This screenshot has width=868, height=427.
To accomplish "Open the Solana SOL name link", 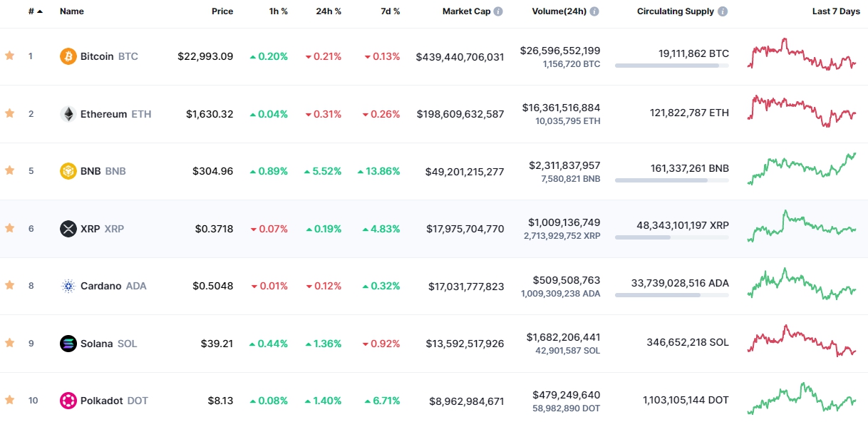I will coord(109,344).
